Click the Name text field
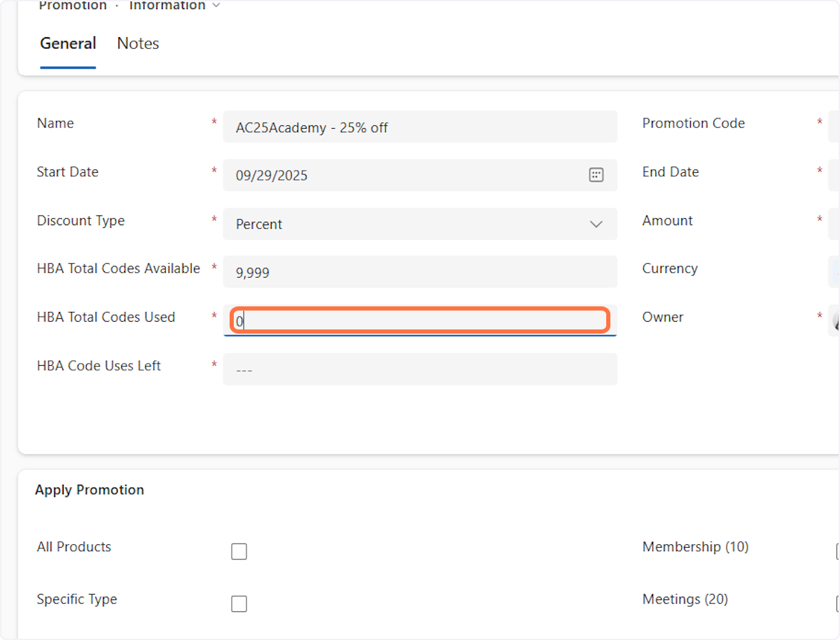The image size is (840, 640). click(x=420, y=127)
